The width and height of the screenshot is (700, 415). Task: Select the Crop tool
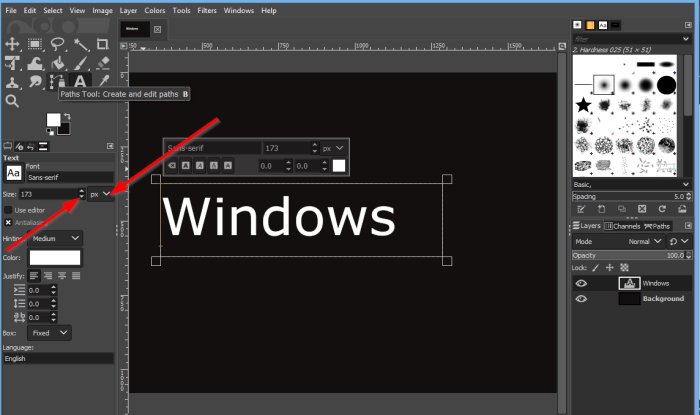tap(103, 44)
